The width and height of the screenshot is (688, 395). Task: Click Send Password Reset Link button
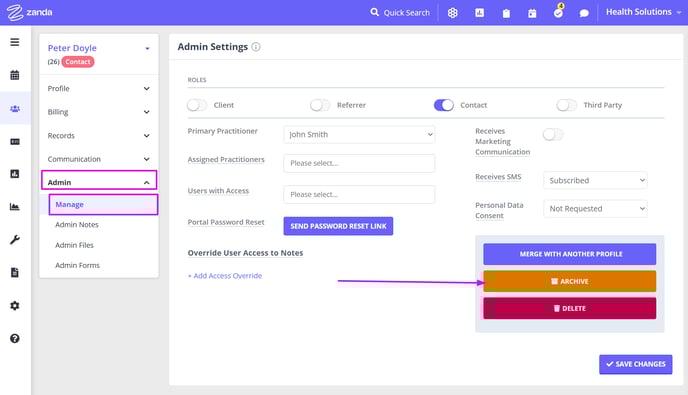click(x=338, y=226)
